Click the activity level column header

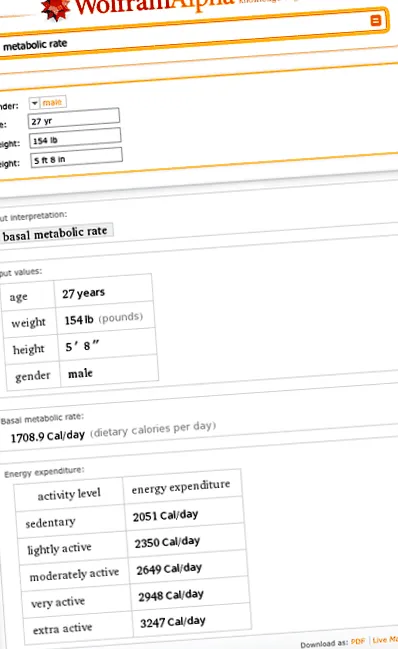69,494
